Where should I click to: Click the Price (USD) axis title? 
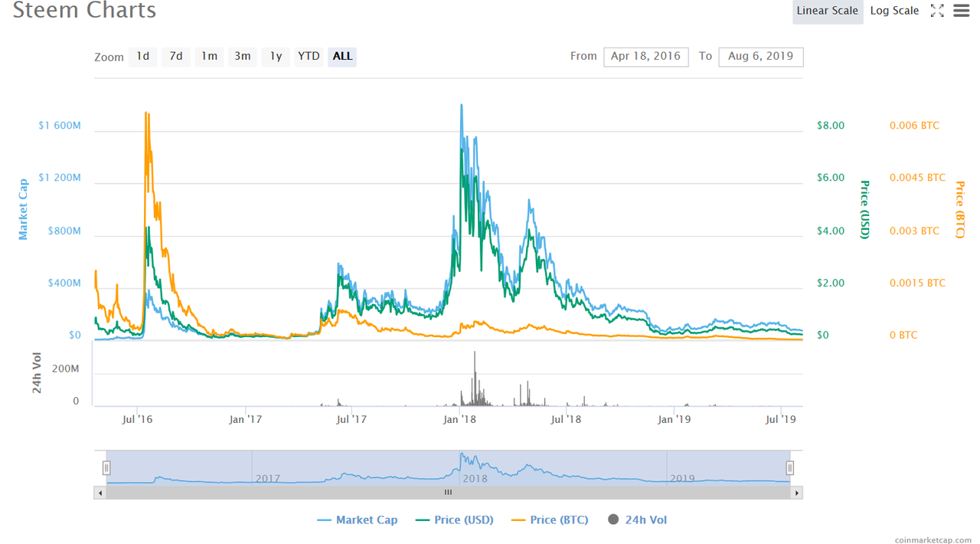point(864,209)
